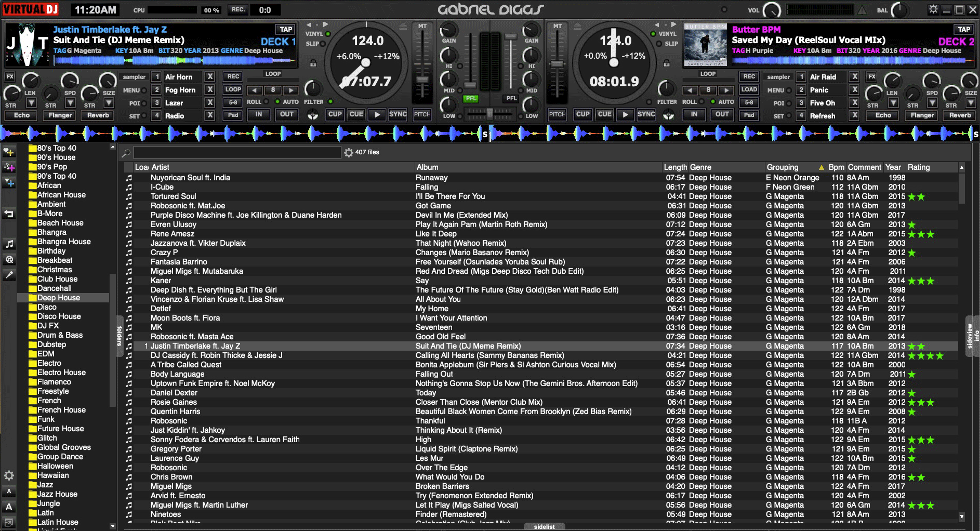Toggle the Deck 1 key lock padlock
Screen dimensions: 980x531
313,63
